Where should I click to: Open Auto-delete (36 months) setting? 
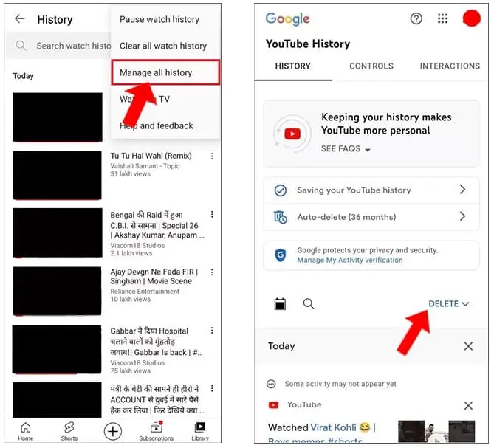point(371,217)
